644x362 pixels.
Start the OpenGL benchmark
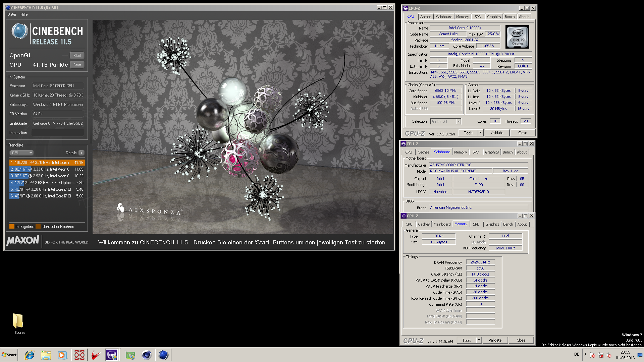click(77, 56)
